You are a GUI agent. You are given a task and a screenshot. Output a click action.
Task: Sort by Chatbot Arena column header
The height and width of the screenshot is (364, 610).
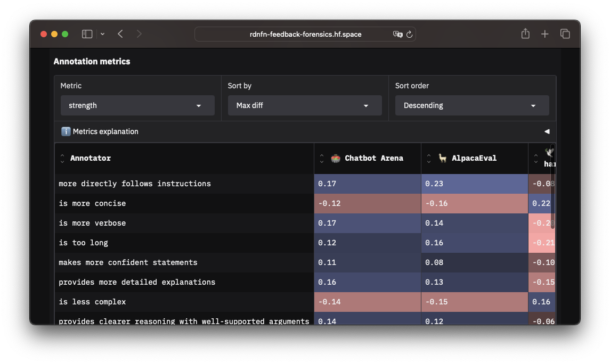[x=373, y=158]
